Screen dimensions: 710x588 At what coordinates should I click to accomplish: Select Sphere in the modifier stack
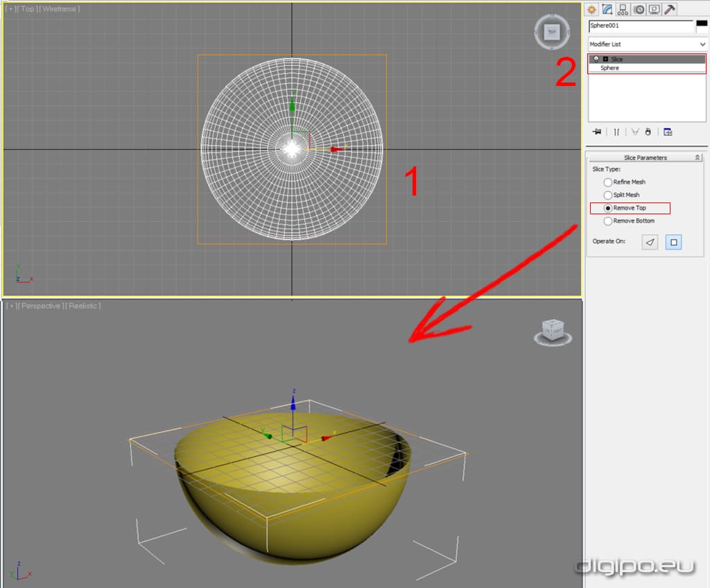point(610,68)
